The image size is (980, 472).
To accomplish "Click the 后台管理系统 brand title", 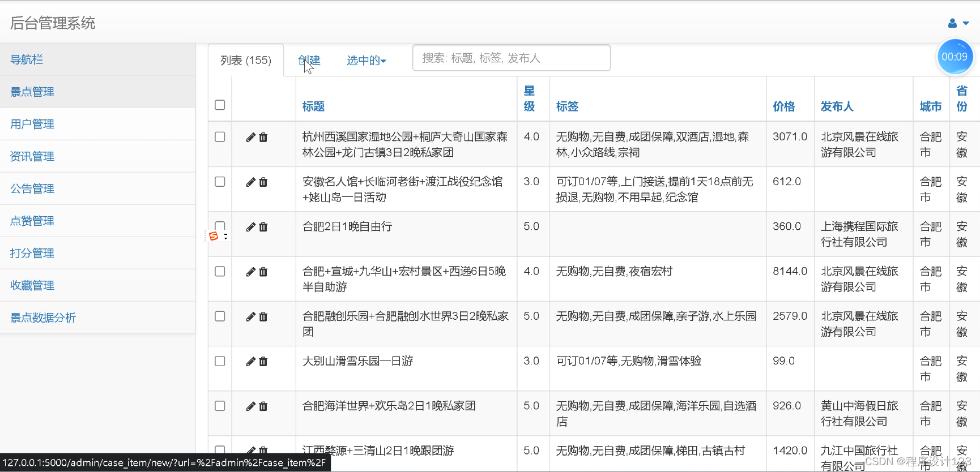I will click(53, 23).
